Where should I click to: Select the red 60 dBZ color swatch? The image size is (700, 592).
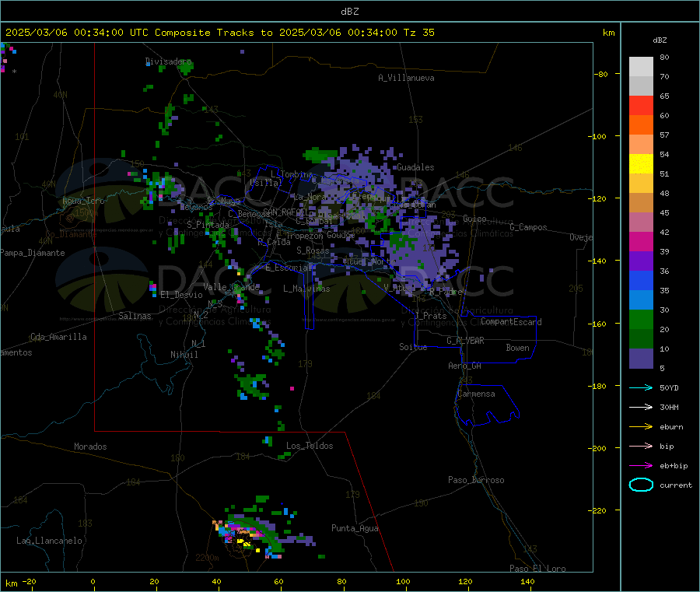pos(641,105)
